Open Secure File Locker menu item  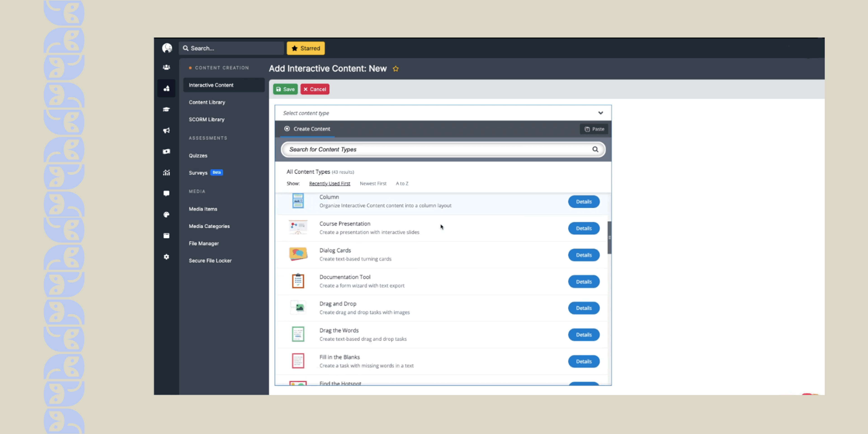click(210, 260)
